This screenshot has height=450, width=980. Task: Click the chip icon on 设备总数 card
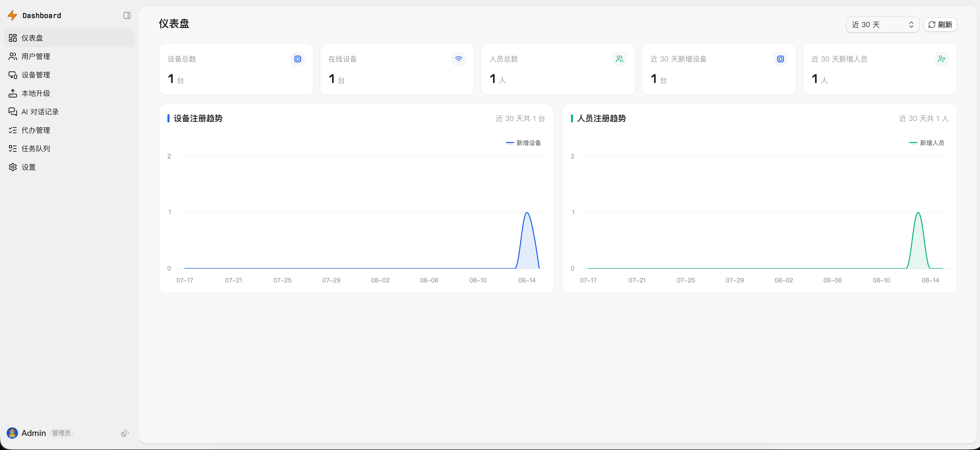[x=297, y=59]
